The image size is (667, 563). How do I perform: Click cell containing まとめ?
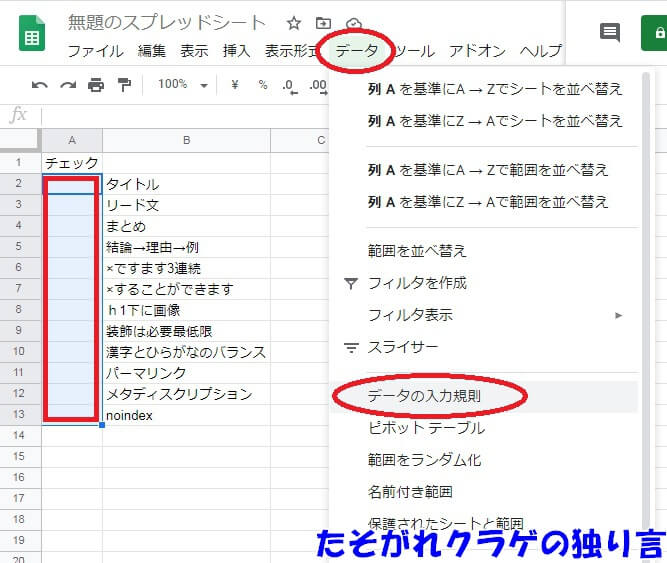186,226
